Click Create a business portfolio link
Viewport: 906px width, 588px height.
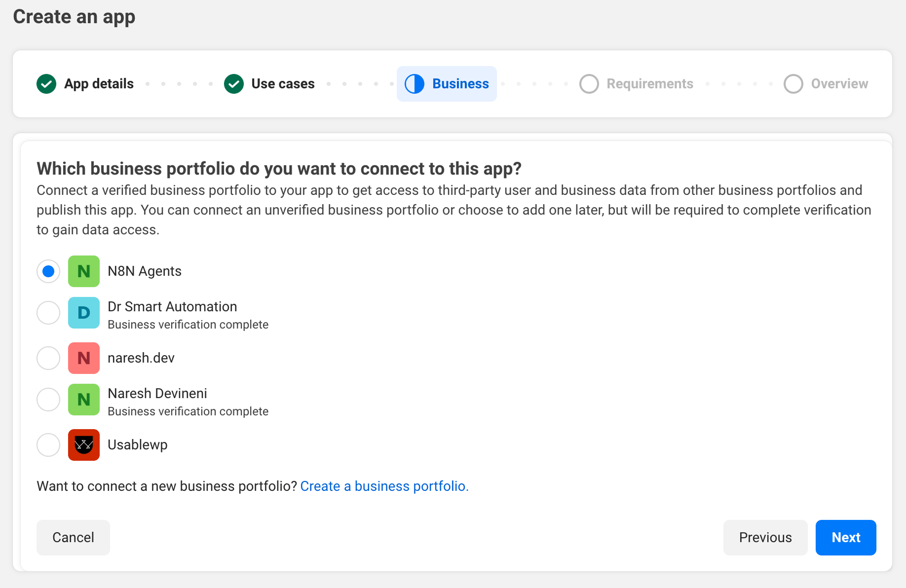tap(384, 486)
